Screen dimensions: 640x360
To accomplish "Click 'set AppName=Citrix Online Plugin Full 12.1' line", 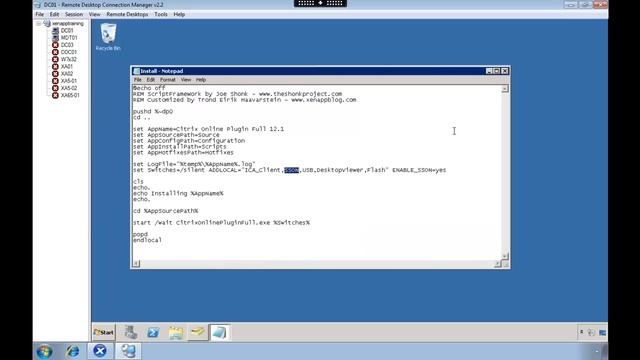I will 208,129.
